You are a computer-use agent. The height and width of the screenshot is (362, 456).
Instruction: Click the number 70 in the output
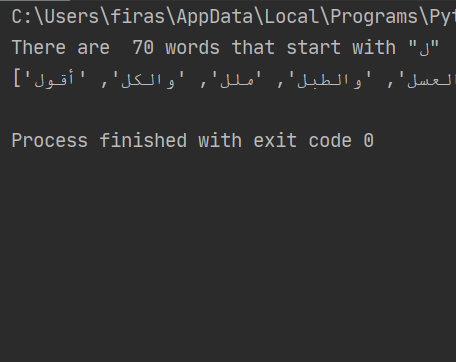click(143, 48)
